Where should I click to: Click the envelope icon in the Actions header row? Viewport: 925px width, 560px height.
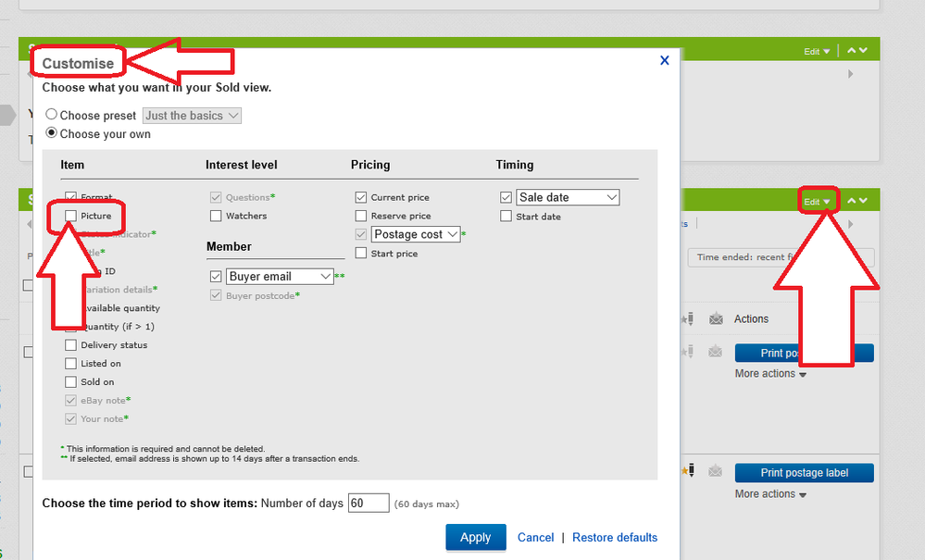716,319
